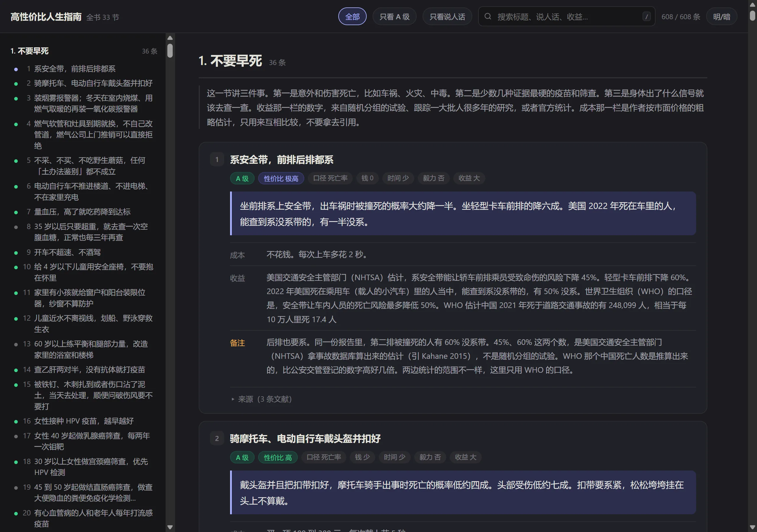Click the 备注 label in item 1

[237, 343]
